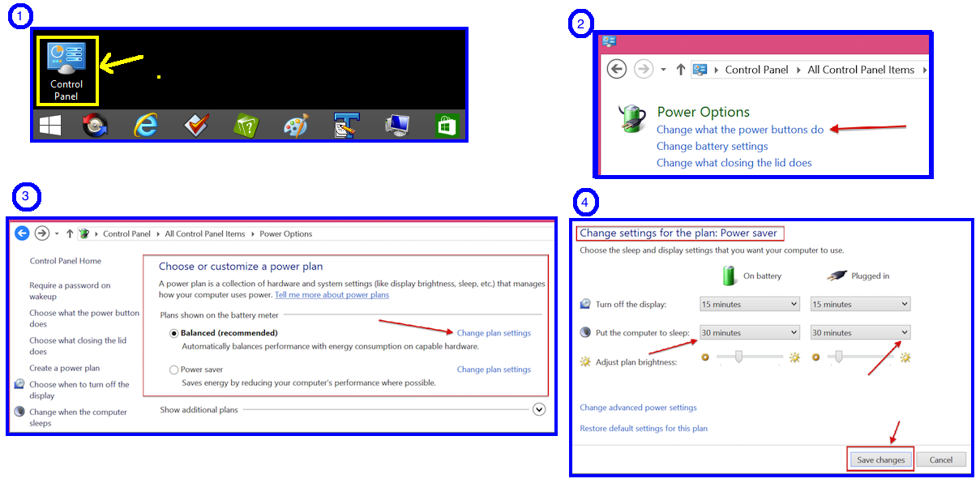The width and height of the screenshot is (980, 483).
Task: Click the Power Options battery icon in step 2
Action: [632, 118]
